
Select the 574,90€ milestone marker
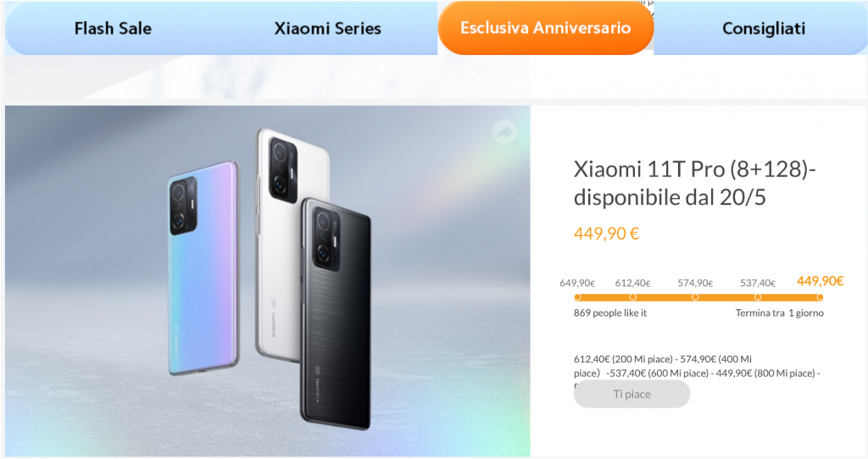coord(695,297)
